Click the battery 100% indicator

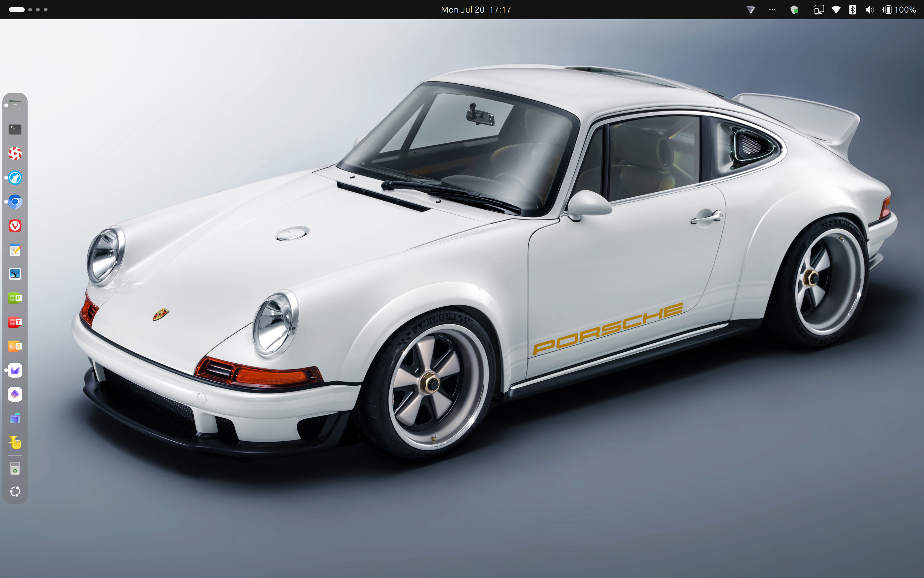(x=899, y=10)
